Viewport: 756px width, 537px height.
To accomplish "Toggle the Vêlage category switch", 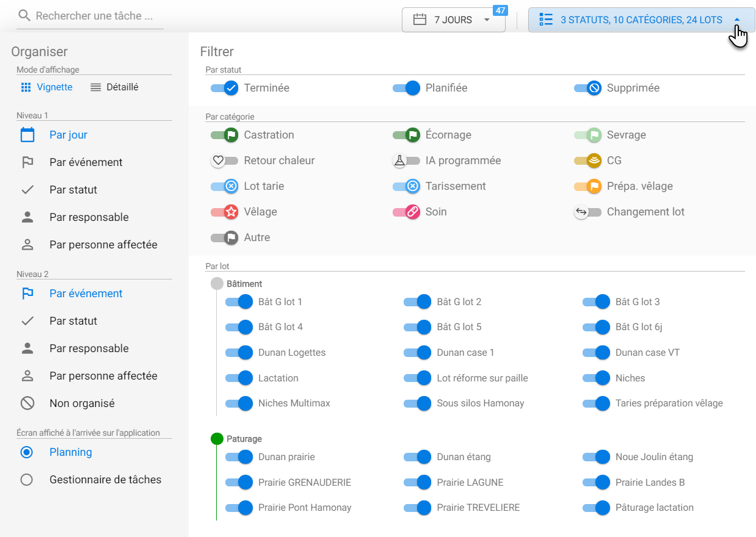I will coord(224,212).
